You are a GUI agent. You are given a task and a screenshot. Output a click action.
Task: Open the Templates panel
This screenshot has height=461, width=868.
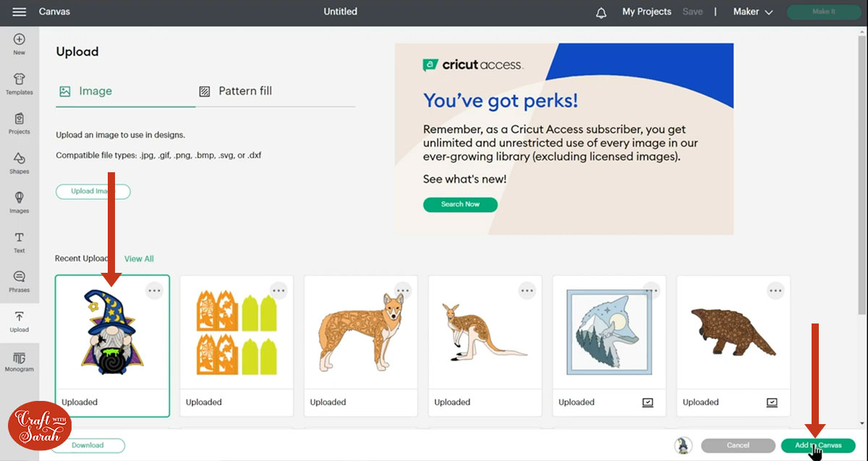[x=20, y=83]
